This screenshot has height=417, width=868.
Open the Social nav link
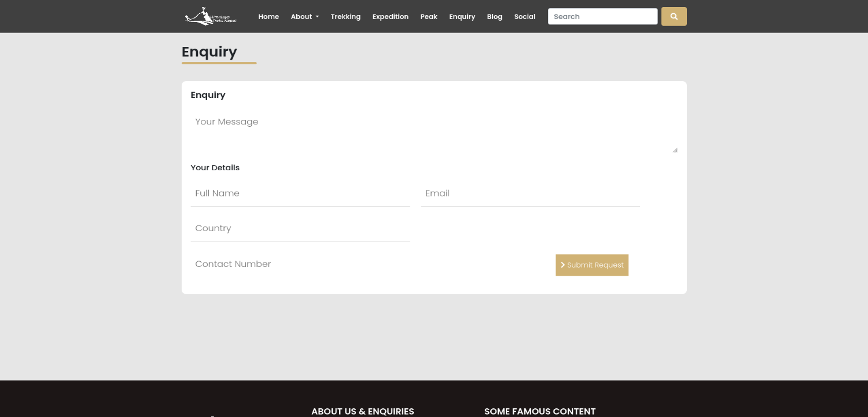[525, 16]
